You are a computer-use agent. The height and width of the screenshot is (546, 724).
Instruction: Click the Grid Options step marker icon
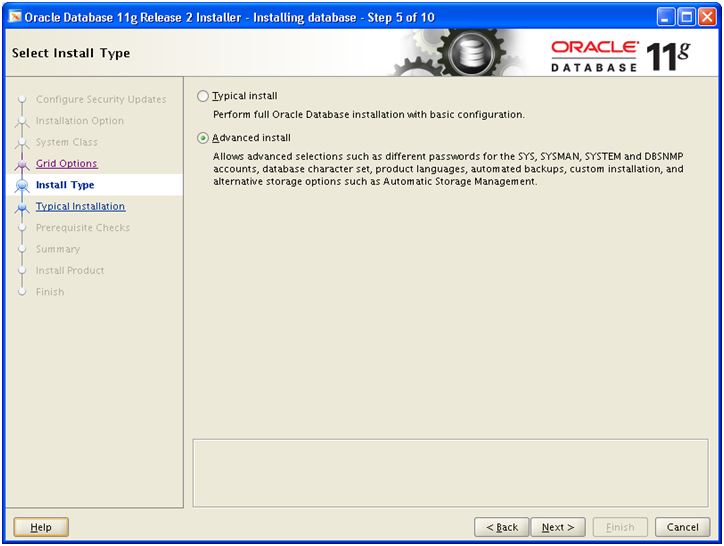[x=22, y=164]
